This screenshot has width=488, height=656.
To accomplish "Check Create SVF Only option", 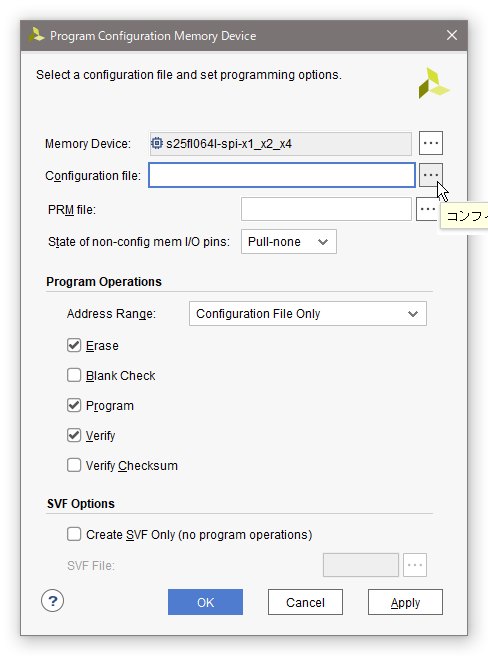I will point(74,534).
